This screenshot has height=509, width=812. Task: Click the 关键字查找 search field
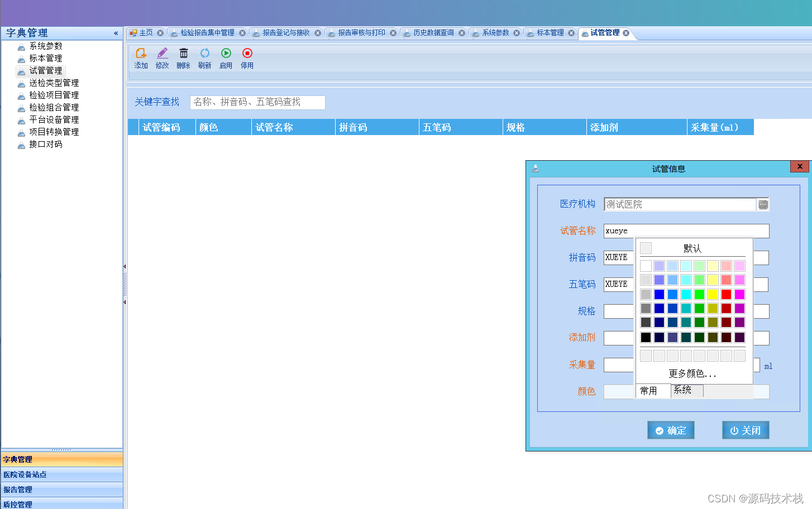(257, 102)
